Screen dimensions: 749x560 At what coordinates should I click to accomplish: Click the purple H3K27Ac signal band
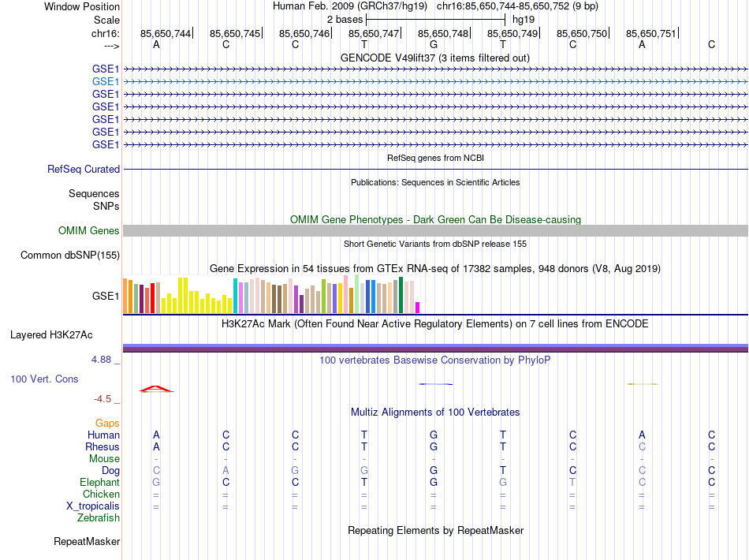[435, 348]
